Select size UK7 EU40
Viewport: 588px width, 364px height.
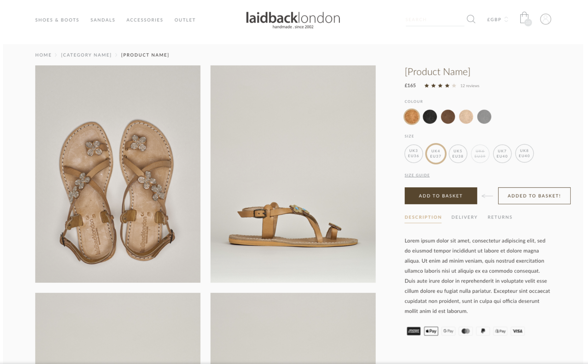[x=502, y=153]
